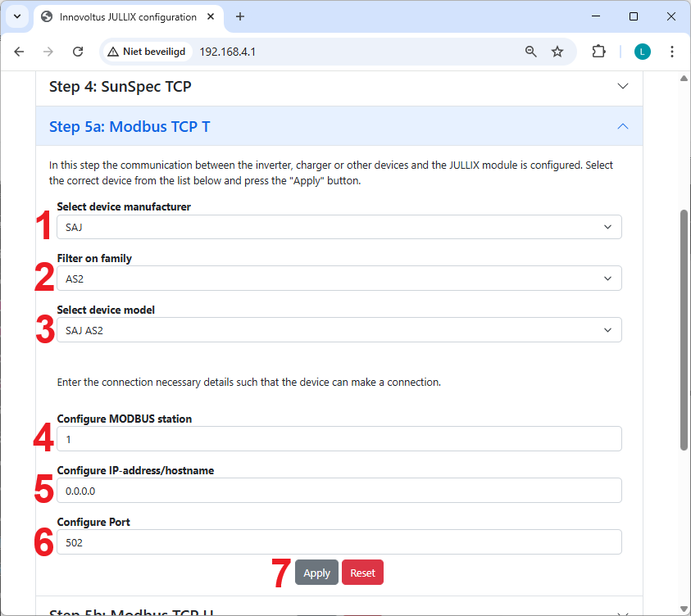Viewport: 691px width, 616px height.
Task: Open a new browser tab
Action: coord(240,16)
